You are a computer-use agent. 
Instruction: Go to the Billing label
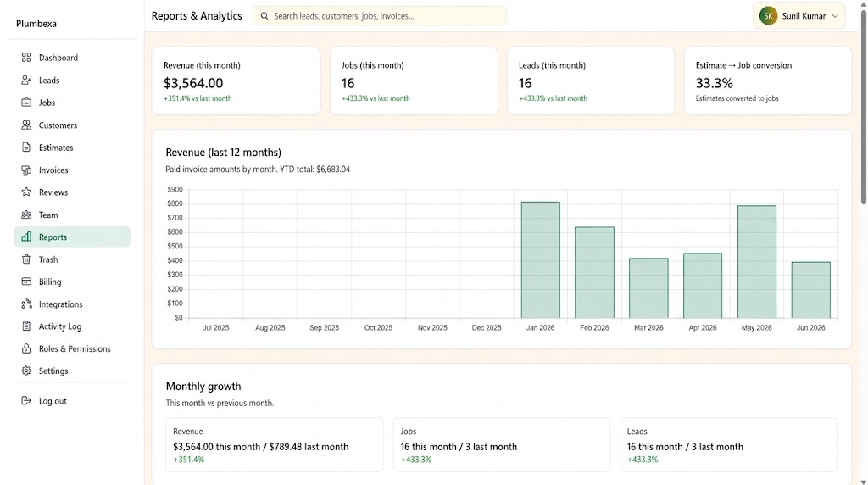point(50,282)
